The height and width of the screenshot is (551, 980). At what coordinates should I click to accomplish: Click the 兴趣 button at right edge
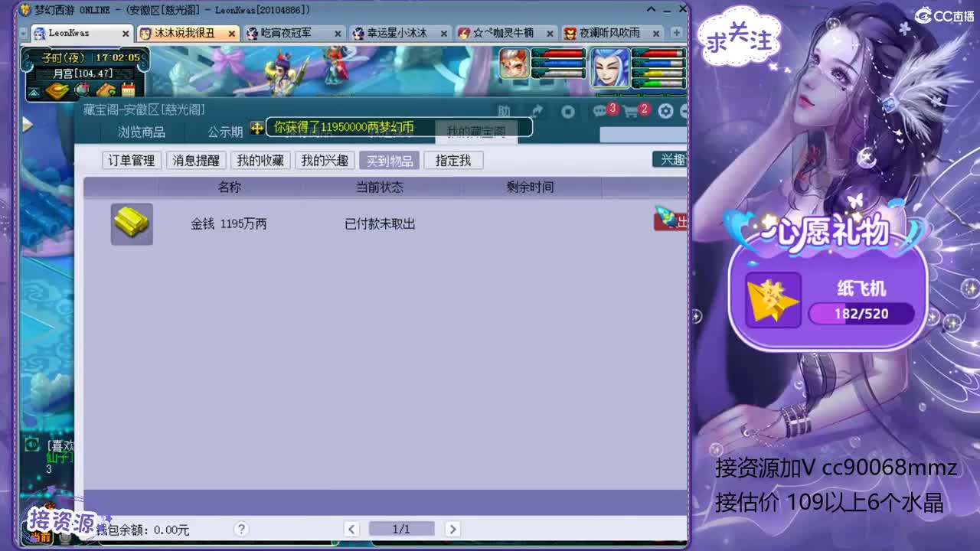[x=671, y=159]
